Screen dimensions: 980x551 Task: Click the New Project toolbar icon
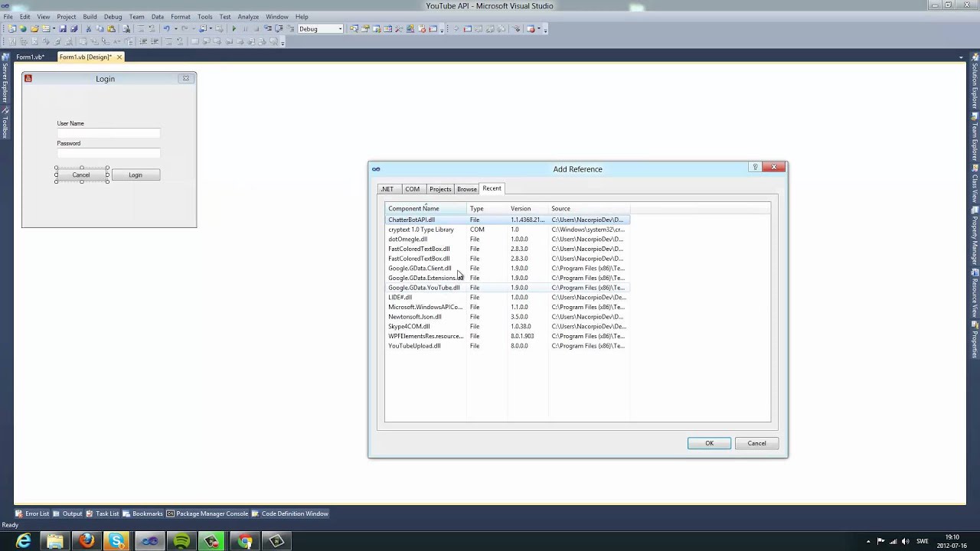coord(11,29)
